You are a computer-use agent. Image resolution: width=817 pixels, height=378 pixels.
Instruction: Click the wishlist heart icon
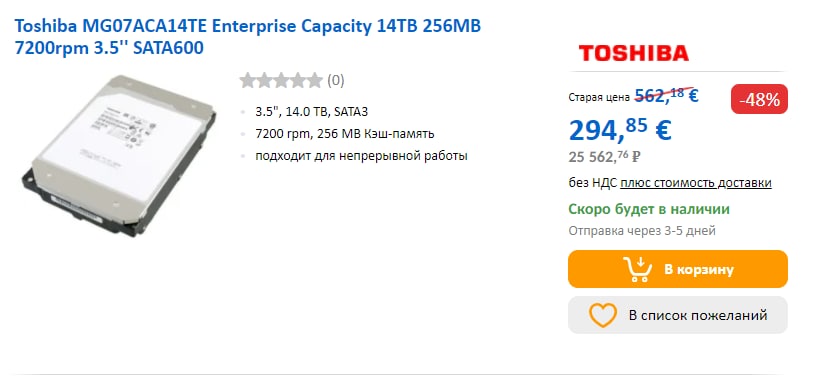[x=603, y=315]
